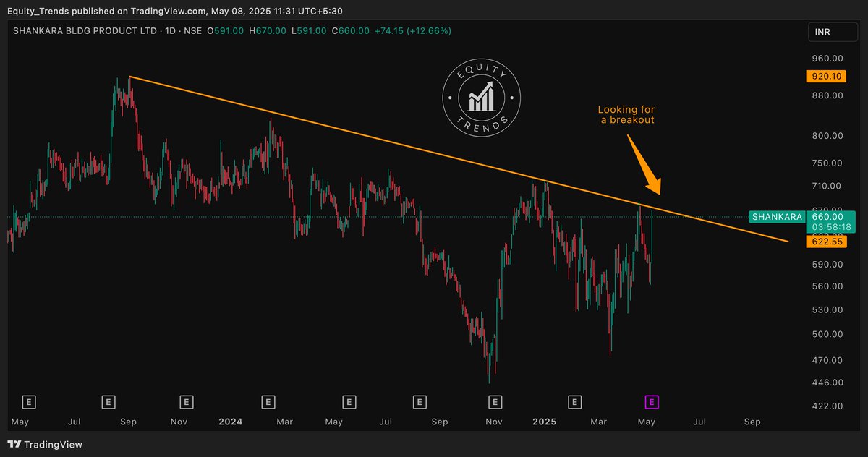Open the earnings marker above Nov 2024
The image size is (868, 457).
[x=495, y=401]
